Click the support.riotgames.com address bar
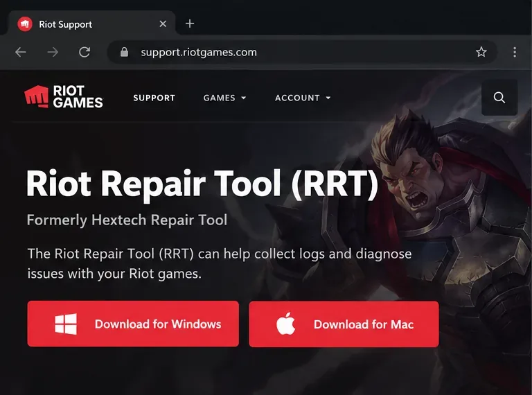 pyautogui.click(x=302, y=52)
